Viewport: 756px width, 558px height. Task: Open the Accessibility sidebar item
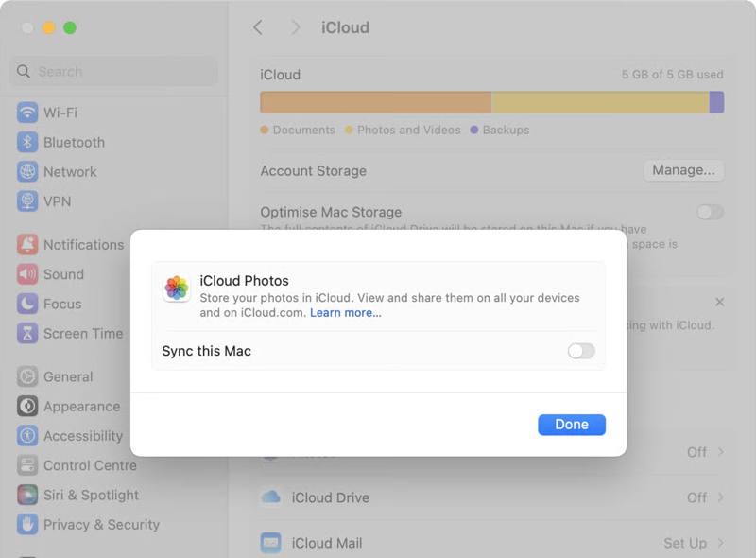[82, 436]
